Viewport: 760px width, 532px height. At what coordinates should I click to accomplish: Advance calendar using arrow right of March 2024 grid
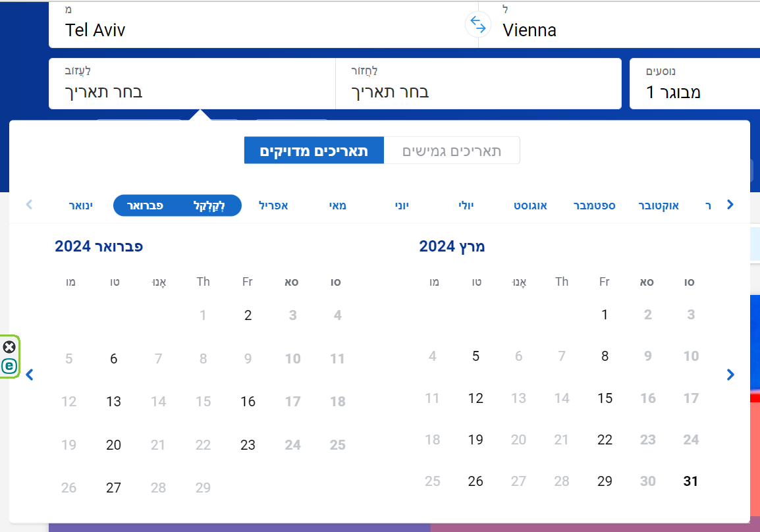click(x=730, y=375)
